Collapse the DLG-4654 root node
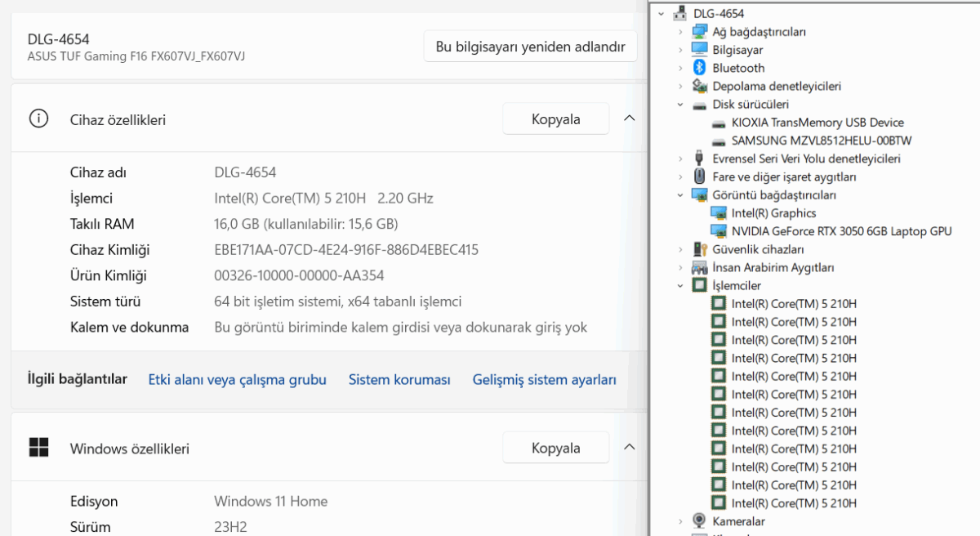The width and height of the screenshot is (980, 536). point(661,13)
